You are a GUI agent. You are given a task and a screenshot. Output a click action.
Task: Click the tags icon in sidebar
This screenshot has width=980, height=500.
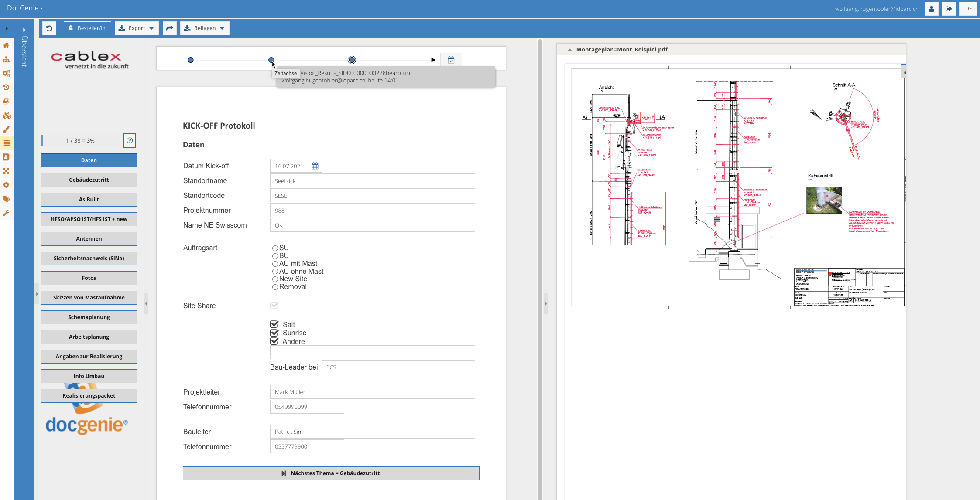[x=6, y=199]
